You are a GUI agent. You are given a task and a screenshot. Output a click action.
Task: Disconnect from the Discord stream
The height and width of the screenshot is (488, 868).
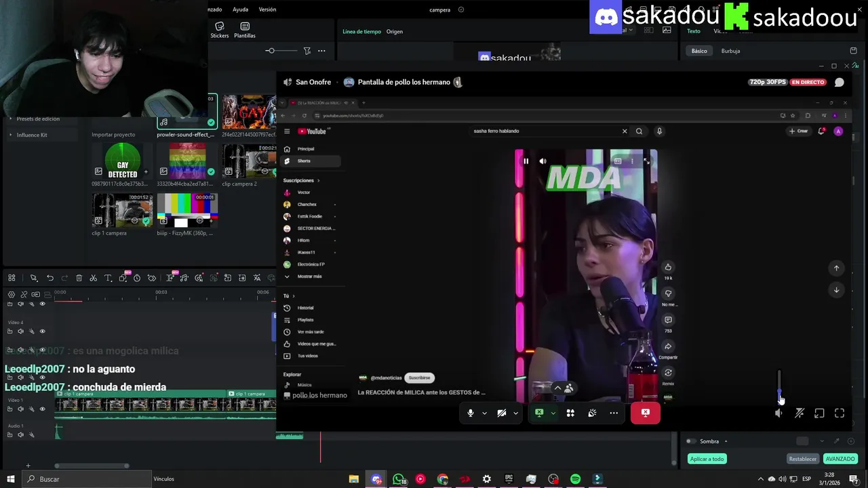click(645, 413)
